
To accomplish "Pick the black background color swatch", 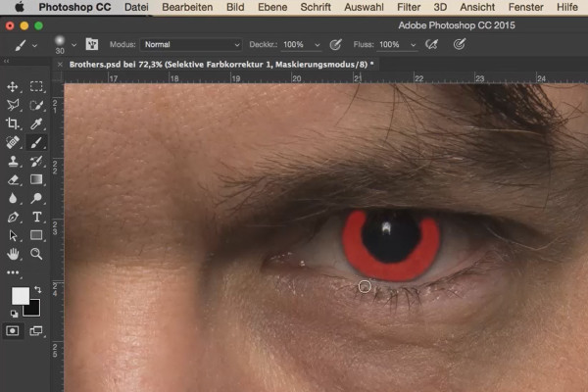I will [x=33, y=309].
